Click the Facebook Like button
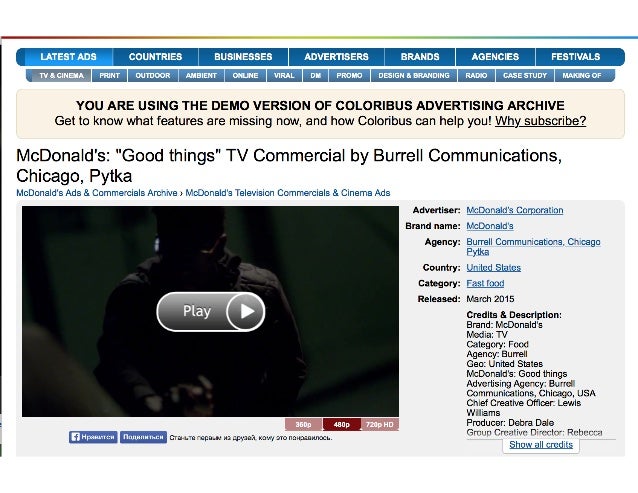638x493 pixels. point(93,437)
